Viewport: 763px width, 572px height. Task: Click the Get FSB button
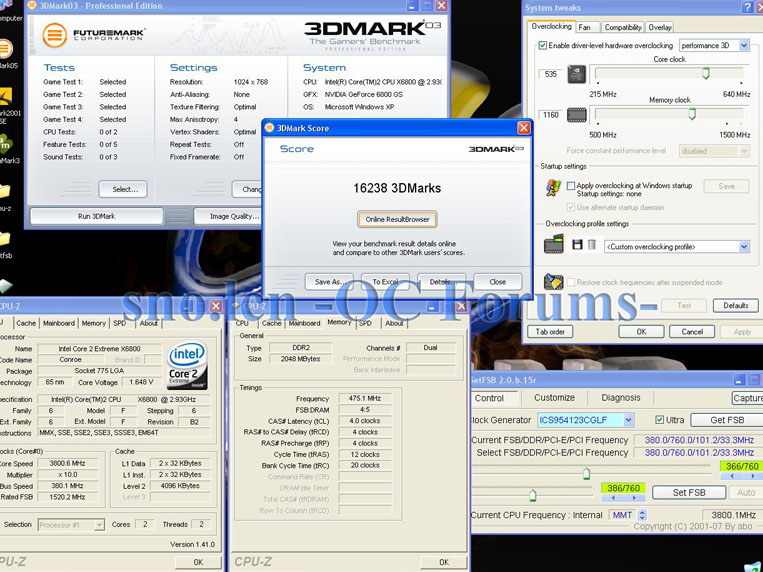coord(727,420)
